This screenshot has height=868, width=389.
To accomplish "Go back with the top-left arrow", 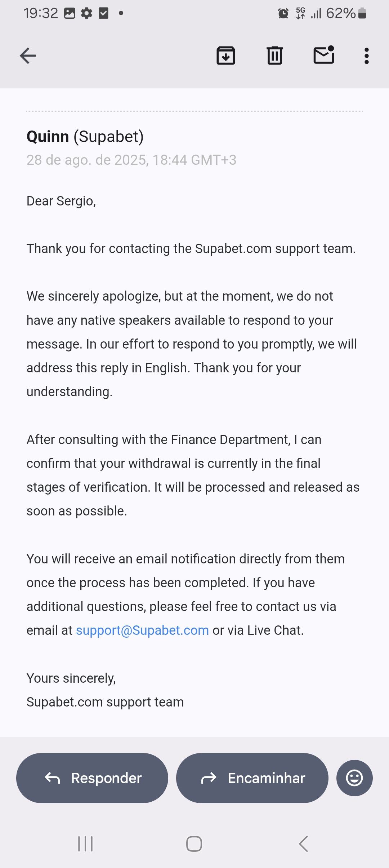I will (x=28, y=56).
